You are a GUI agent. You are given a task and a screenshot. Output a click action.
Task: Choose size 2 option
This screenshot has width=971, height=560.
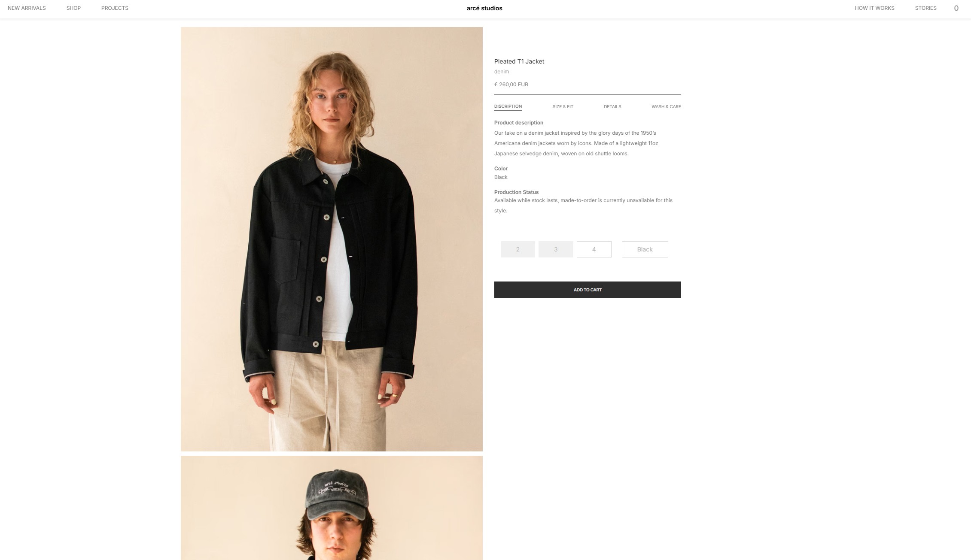click(x=518, y=249)
